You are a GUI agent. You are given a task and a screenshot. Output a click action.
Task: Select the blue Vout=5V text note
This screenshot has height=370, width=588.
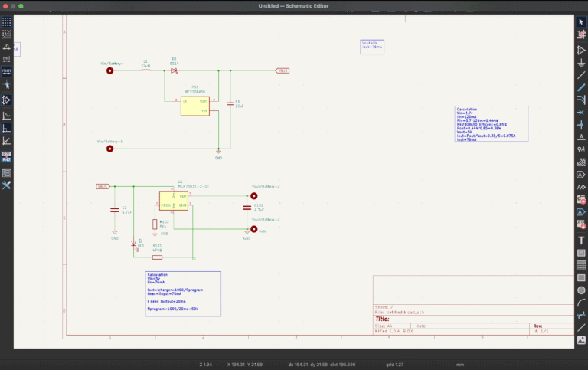371,47
